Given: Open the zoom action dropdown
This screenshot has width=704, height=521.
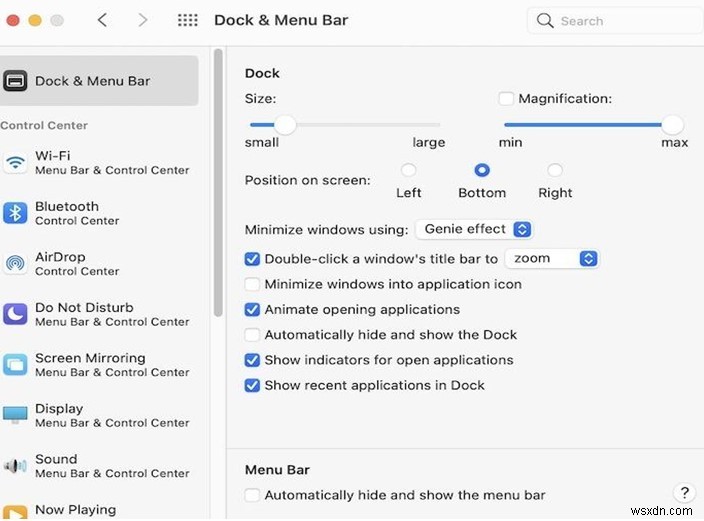Looking at the screenshot, I should pos(552,259).
